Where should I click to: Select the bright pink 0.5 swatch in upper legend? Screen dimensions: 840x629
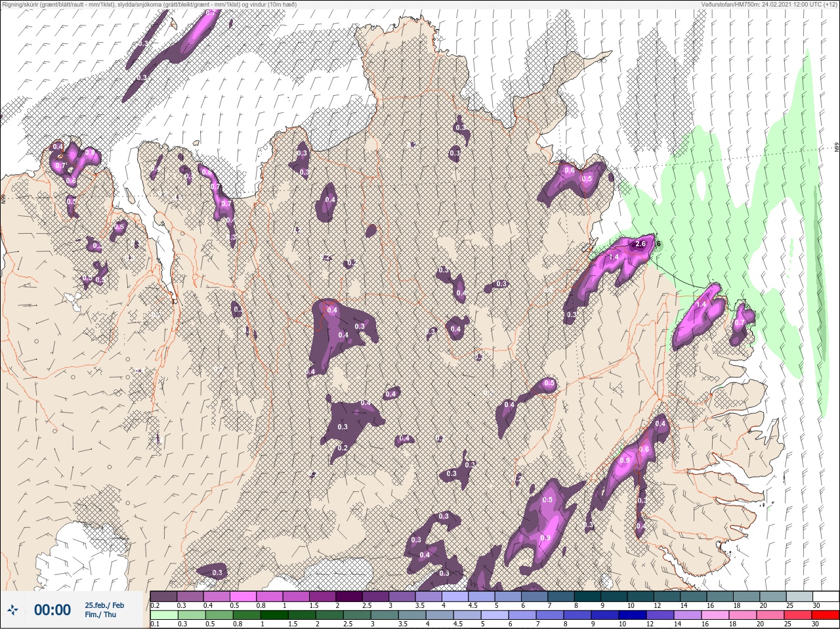[x=243, y=596]
